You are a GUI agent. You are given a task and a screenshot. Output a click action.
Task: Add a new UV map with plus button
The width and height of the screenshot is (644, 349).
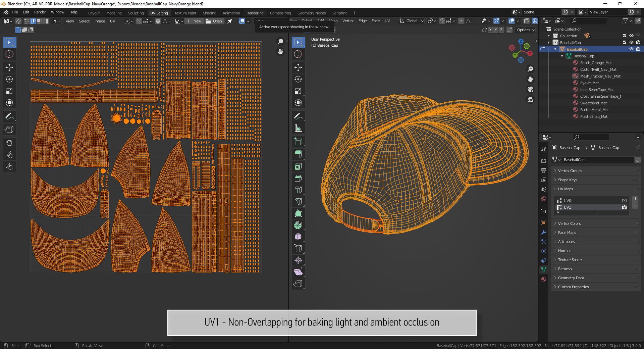pos(635,199)
